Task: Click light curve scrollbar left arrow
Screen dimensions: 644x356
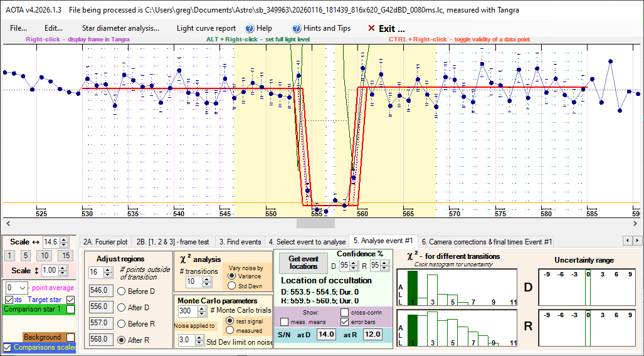Action: coord(7,223)
